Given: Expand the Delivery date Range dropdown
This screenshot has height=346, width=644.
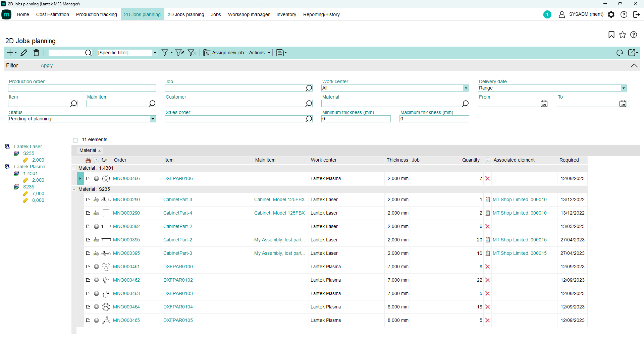Looking at the screenshot, I should [623, 88].
